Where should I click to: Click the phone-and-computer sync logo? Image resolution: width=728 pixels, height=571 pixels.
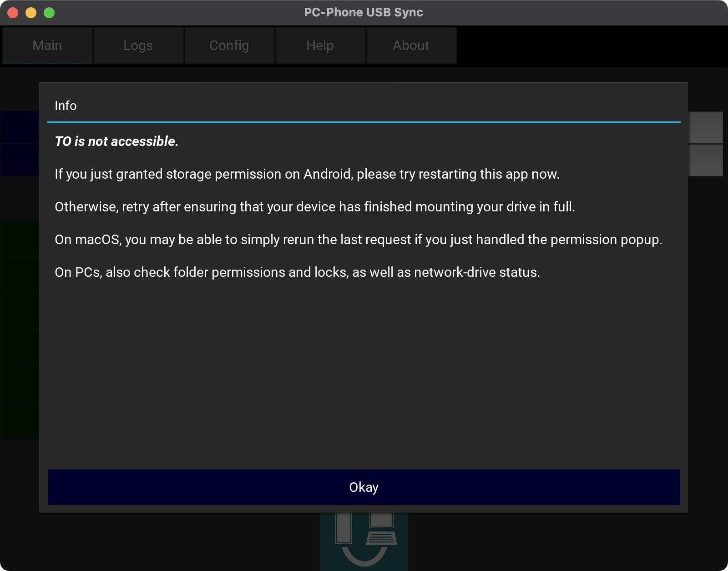tap(364, 541)
